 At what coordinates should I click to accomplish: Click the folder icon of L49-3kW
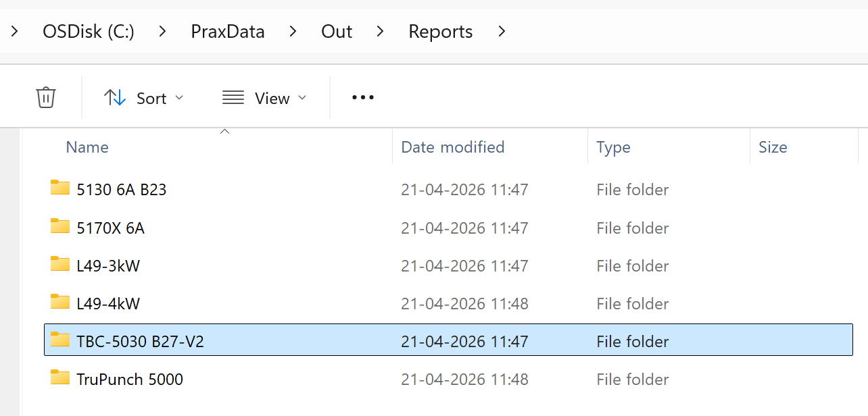pos(60,264)
